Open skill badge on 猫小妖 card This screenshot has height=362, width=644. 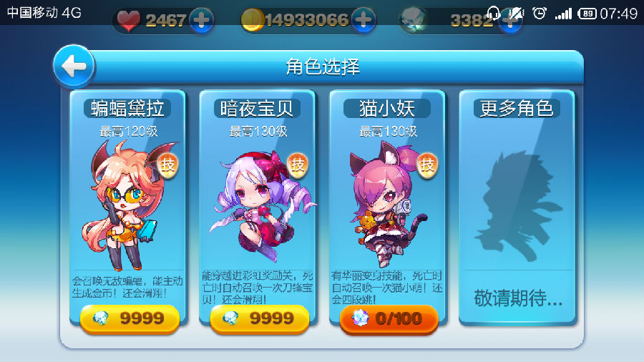(x=427, y=165)
